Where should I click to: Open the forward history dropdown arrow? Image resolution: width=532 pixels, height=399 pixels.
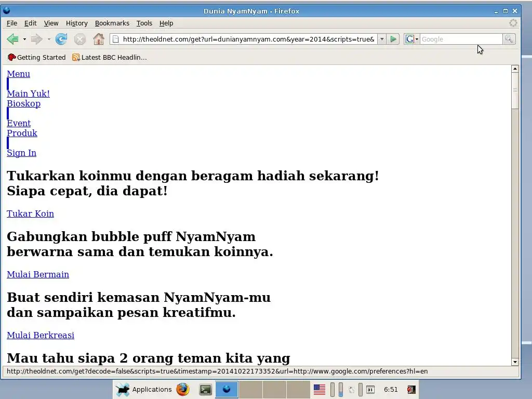click(49, 39)
